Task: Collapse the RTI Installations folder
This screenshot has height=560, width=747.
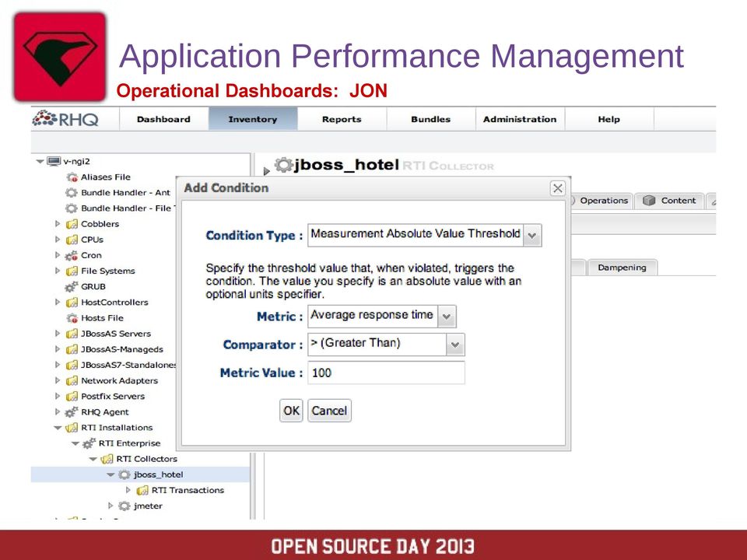Action: click(58, 428)
